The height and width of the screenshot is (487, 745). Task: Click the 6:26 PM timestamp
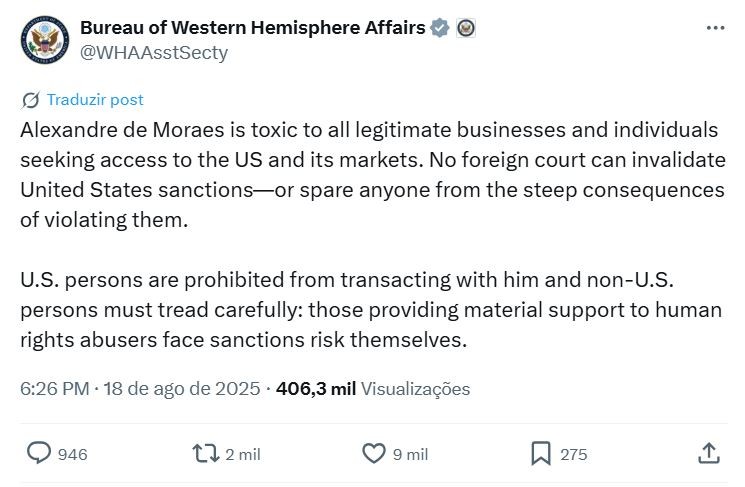point(55,389)
